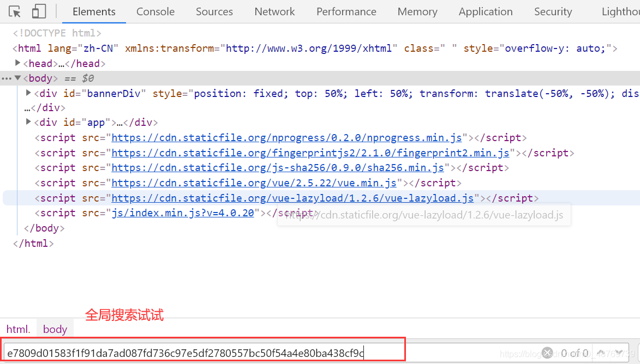Select the DOCTYPE html line
The height and width of the screenshot is (364, 640).
pyautogui.click(x=57, y=33)
